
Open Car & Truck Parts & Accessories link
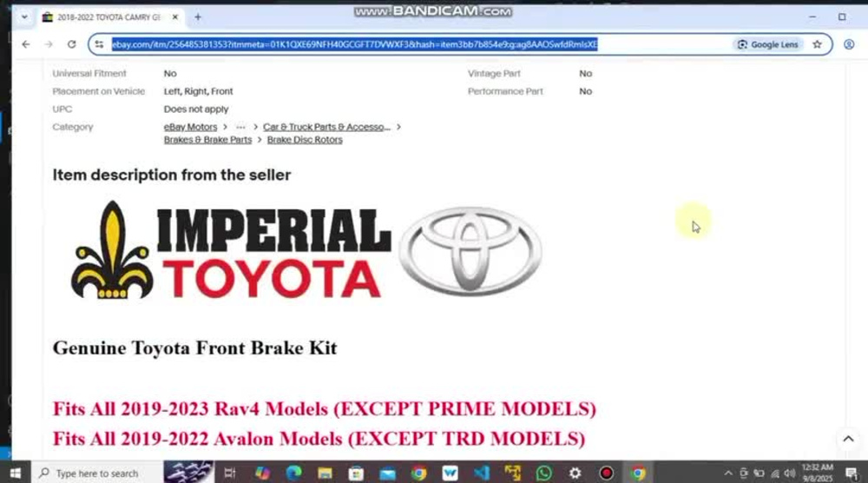tap(326, 127)
